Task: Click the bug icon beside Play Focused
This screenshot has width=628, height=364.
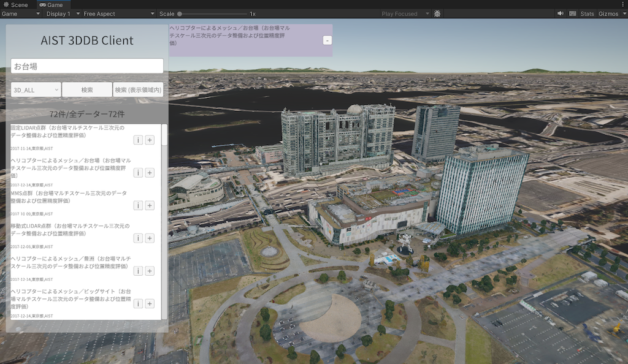Action: [437, 13]
